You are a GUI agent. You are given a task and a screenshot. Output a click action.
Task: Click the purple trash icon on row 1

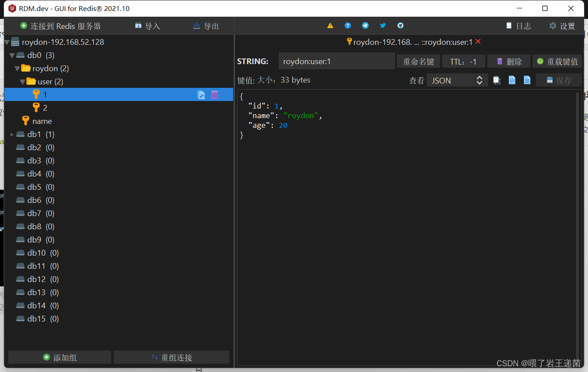214,94
